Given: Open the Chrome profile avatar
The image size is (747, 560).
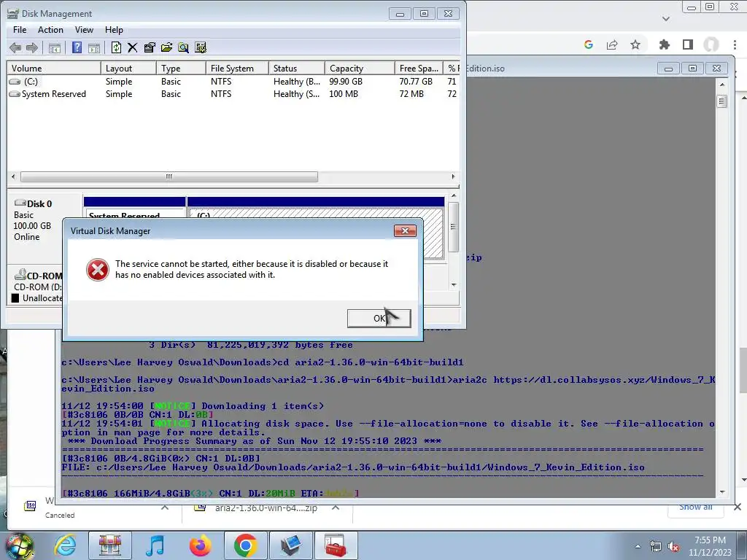Looking at the screenshot, I should [711, 44].
